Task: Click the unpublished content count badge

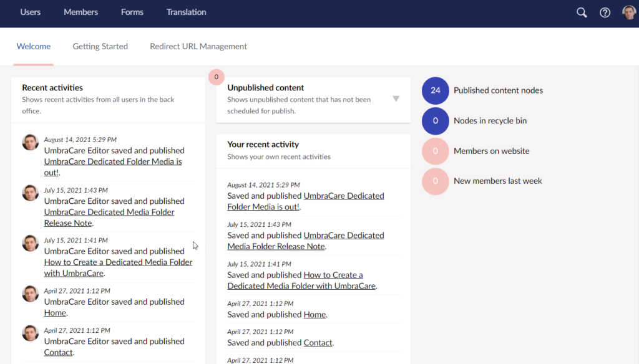Action: (x=216, y=77)
